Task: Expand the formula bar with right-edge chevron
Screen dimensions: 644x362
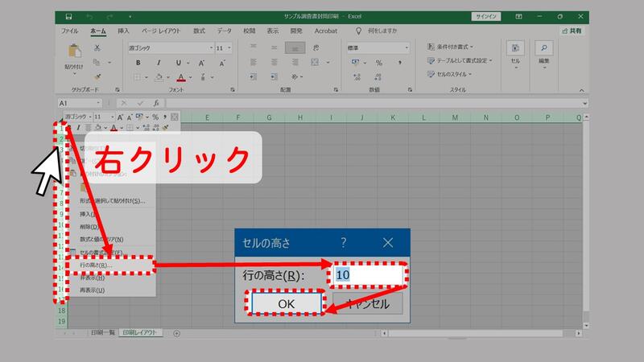Action: [x=584, y=104]
